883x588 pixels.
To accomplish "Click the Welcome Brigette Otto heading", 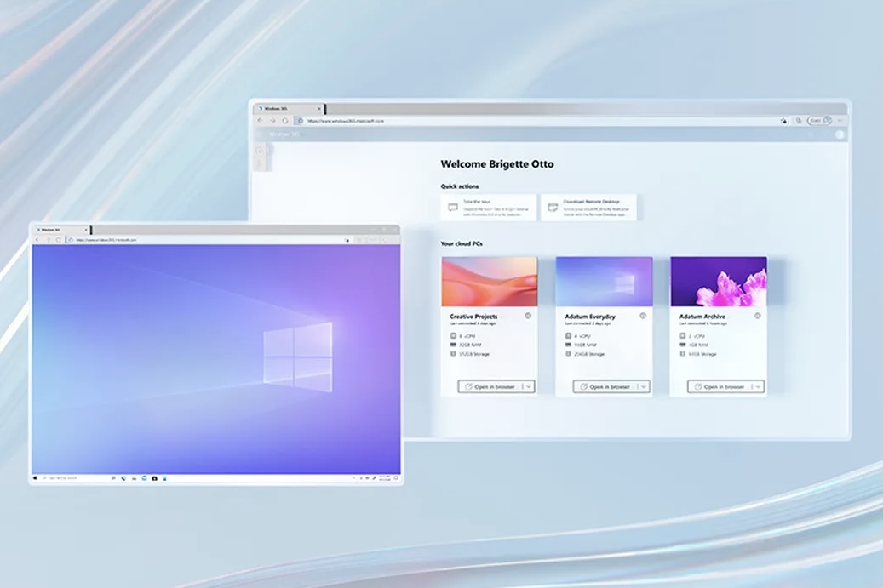I will pos(497,164).
